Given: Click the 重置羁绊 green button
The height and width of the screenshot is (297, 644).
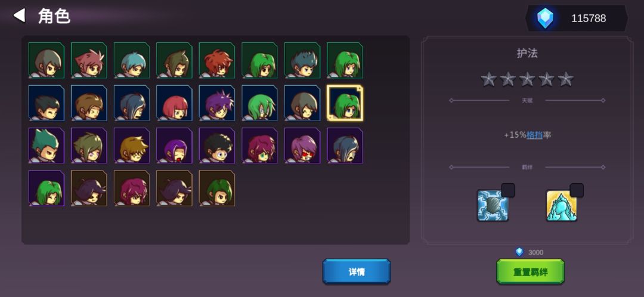Looking at the screenshot, I should (x=530, y=271).
